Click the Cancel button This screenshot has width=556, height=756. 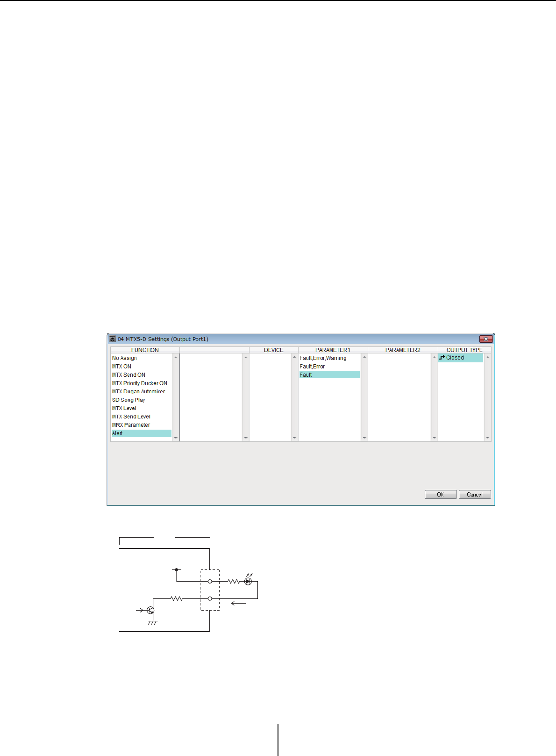(x=475, y=495)
